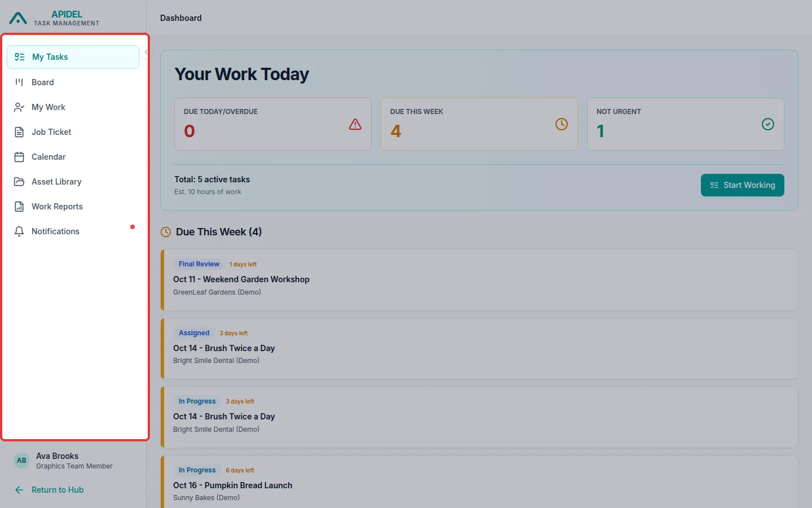Open the Asset Library menu item
Viewport: 812px width, 508px height.
73,182
